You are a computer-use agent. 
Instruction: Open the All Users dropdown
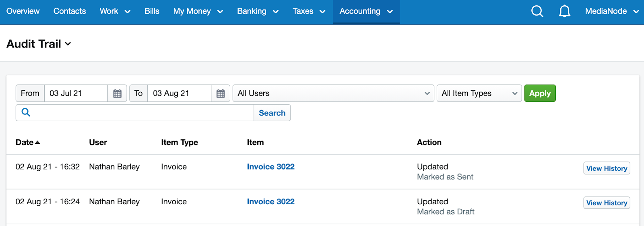[x=333, y=93]
